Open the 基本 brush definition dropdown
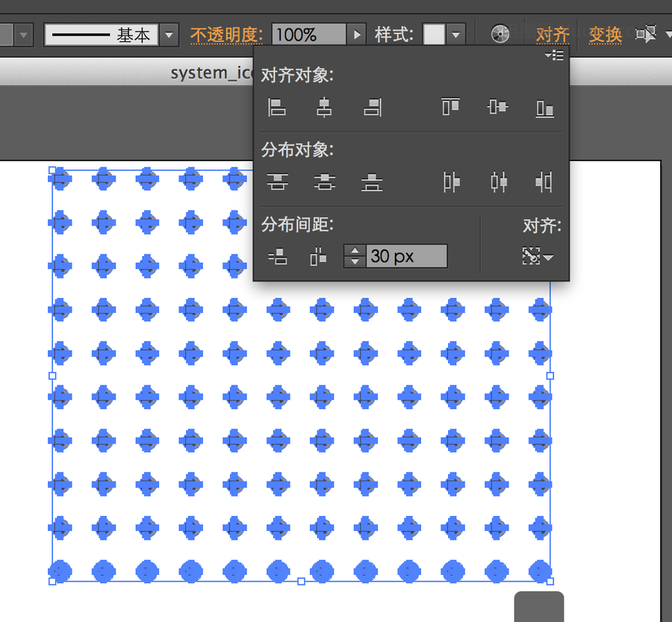Image resolution: width=672 pixels, height=622 pixels. tap(169, 34)
